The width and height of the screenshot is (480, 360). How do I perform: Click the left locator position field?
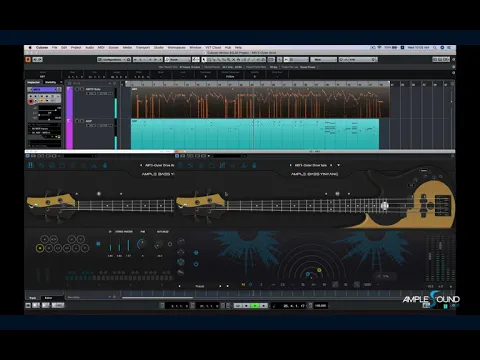[x=178, y=306]
